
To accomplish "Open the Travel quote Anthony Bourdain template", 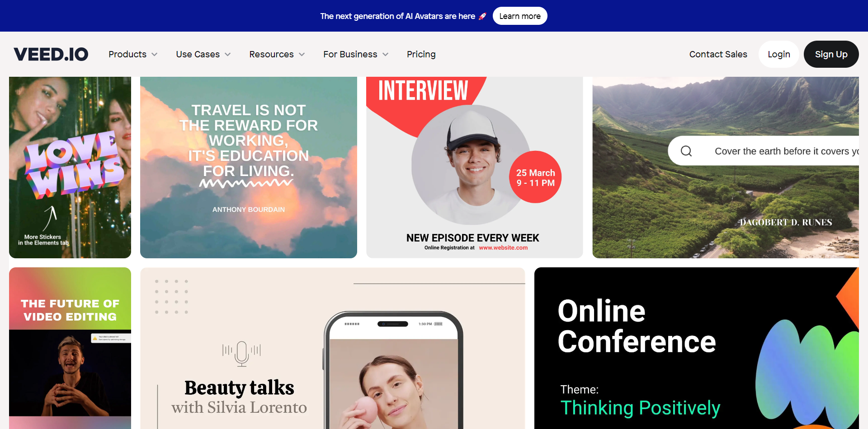I will pyautogui.click(x=249, y=167).
